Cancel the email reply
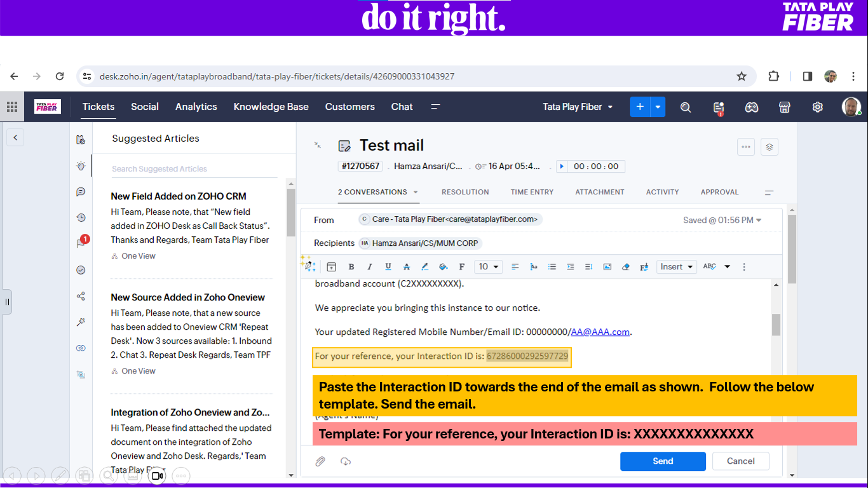The height and width of the screenshot is (488, 868). point(741,461)
